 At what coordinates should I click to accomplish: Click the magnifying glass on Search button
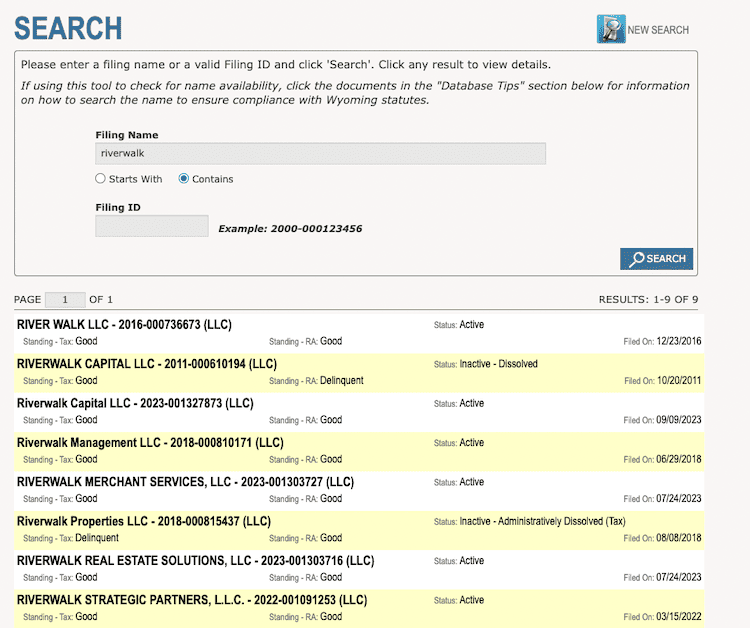[635, 259]
